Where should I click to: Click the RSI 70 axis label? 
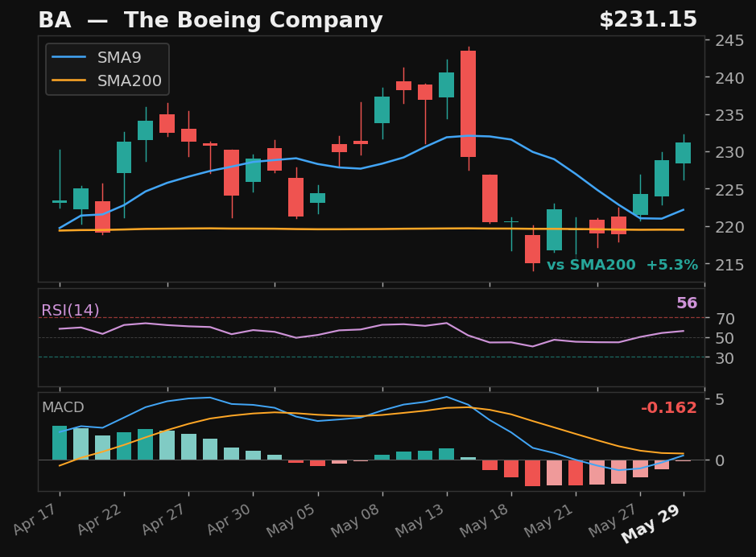point(725,319)
